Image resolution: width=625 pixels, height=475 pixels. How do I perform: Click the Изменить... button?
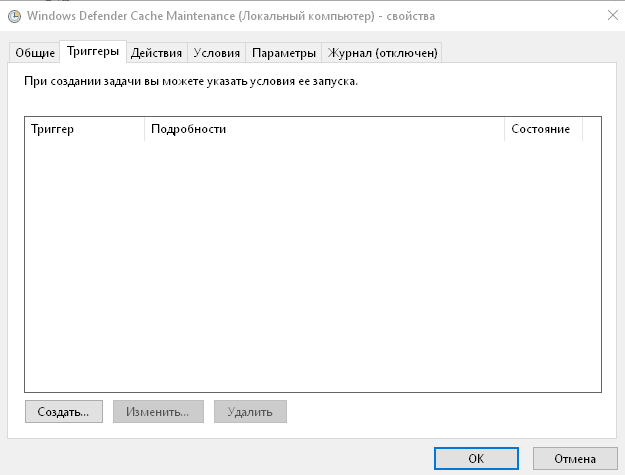[x=158, y=411]
